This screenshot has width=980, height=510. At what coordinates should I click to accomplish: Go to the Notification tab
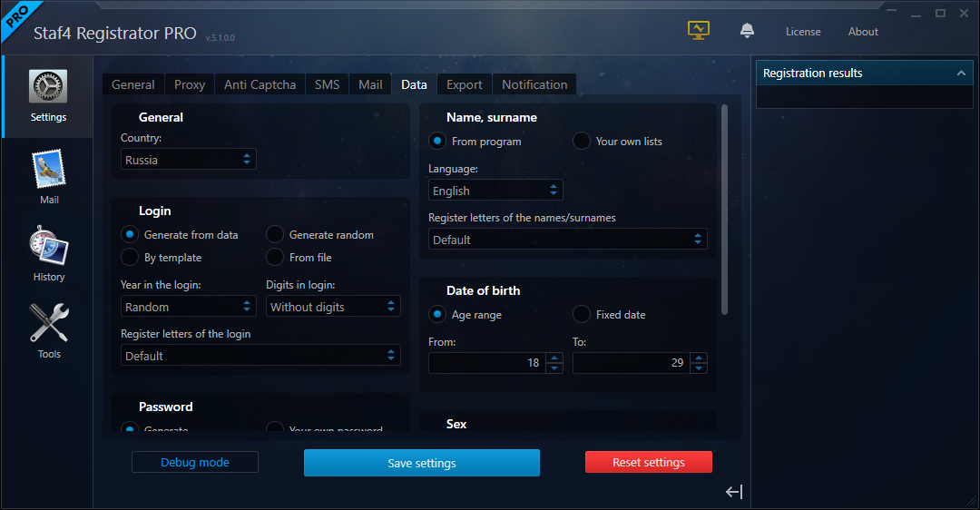tap(534, 84)
